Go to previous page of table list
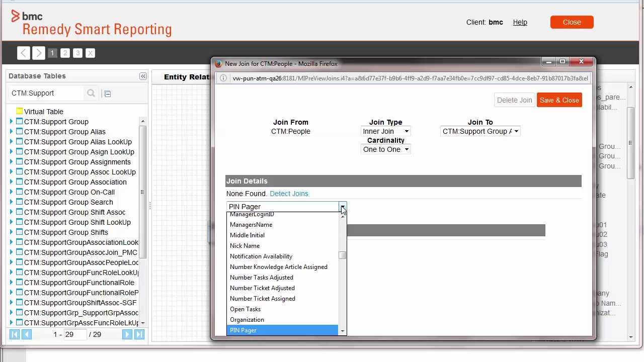 pyautogui.click(x=27, y=334)
